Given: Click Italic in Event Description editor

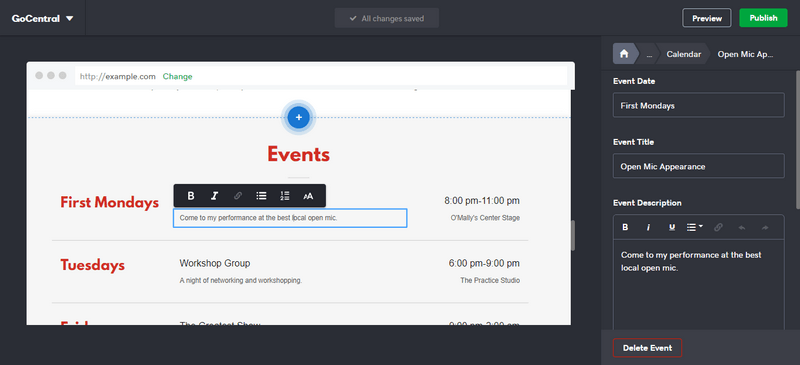Looking at the screenshot, I should [x=648, y=227].
